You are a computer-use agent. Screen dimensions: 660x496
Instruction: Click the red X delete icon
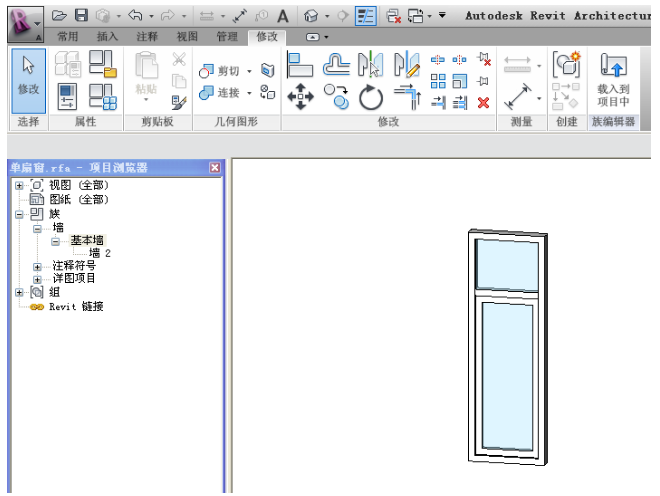484,102
